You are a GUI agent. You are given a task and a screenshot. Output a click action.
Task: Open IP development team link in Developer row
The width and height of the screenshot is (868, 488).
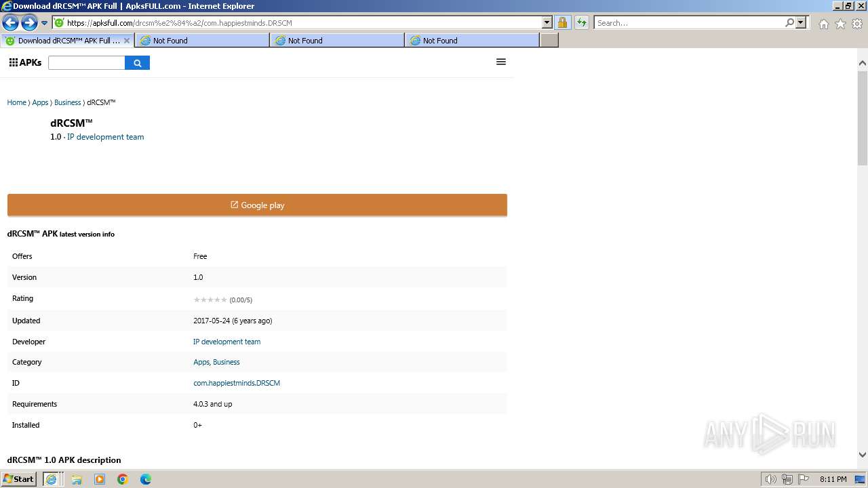[226, 342]
